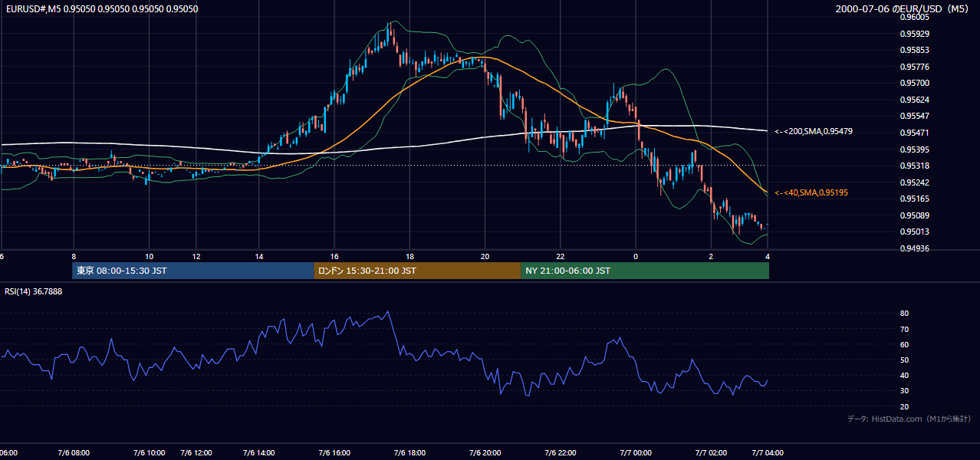Click price axis value 0.94936
This screenshot has width=980, height=460.
(x=914, y=248)
